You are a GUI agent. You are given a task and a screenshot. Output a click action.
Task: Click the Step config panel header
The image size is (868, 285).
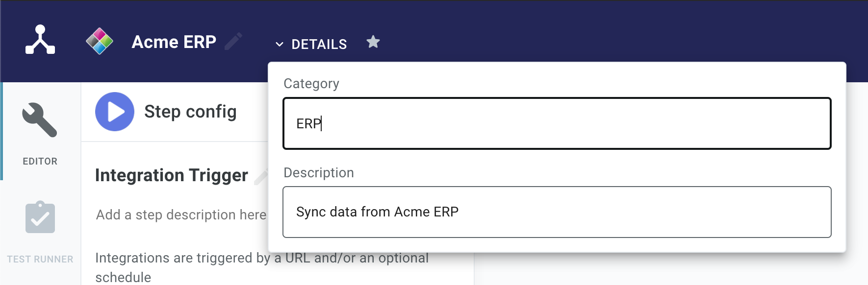coord(190,112)
